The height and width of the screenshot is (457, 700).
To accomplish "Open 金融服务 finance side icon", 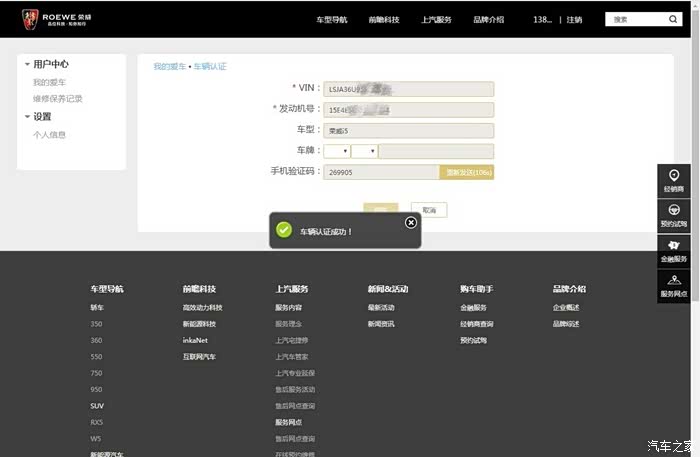I will coord(674,250).
